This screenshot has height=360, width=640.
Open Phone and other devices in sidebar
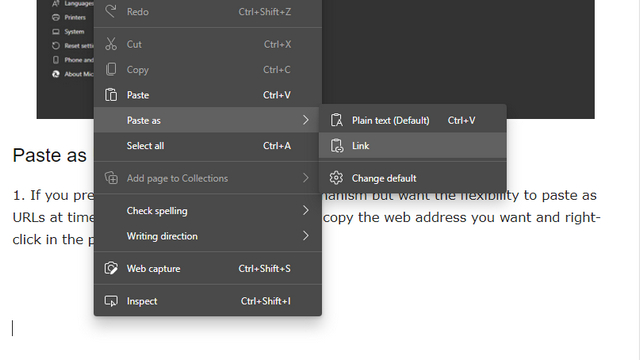point(73,60)
